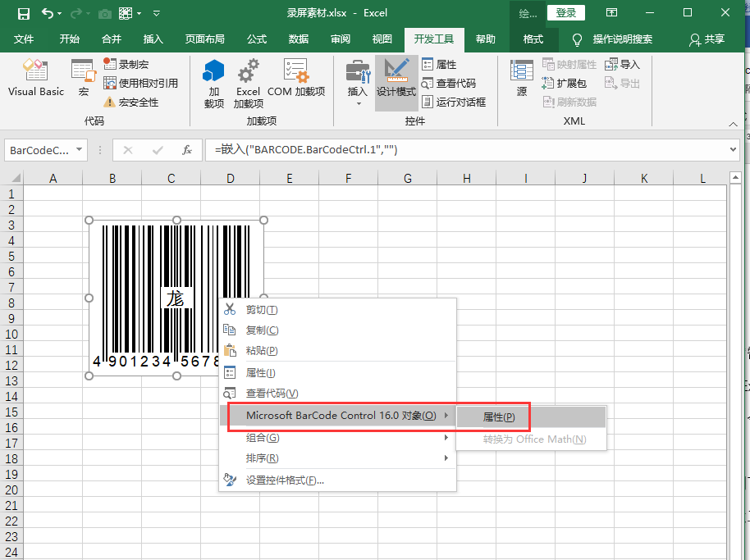Open the Macros (宏) dialog

tap(84, 77)
